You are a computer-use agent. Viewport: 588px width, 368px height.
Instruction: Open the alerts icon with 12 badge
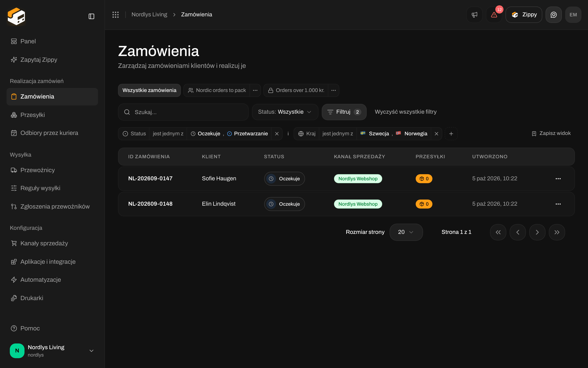pos(494,15)
